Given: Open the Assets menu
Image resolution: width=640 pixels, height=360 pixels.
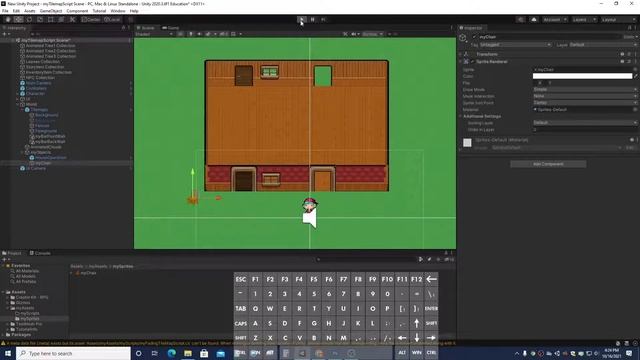Looking at the screenshot, I should (30, 11).
